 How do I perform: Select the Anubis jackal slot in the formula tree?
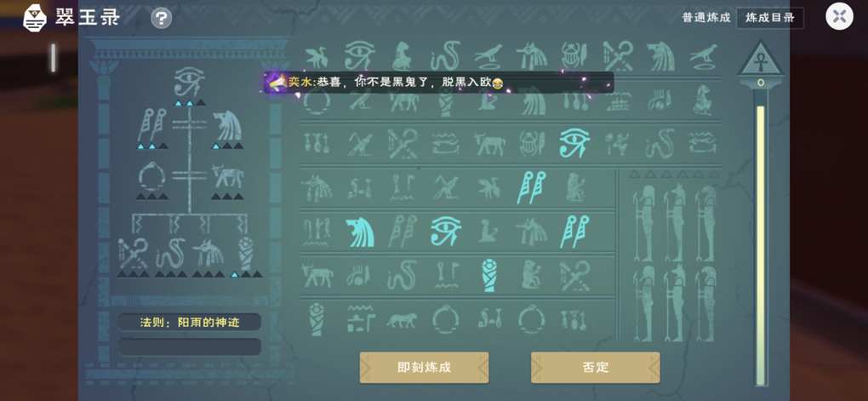tap(208, 253)
